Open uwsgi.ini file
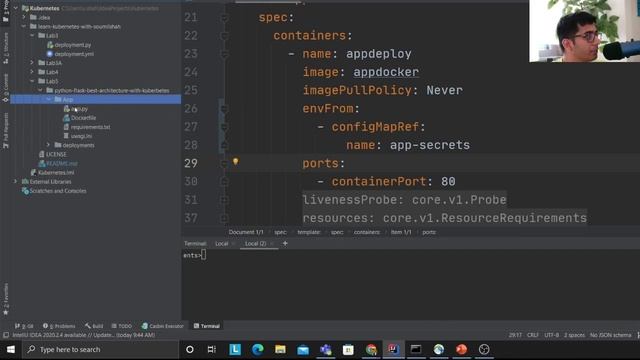 click(x=81, y=136)
